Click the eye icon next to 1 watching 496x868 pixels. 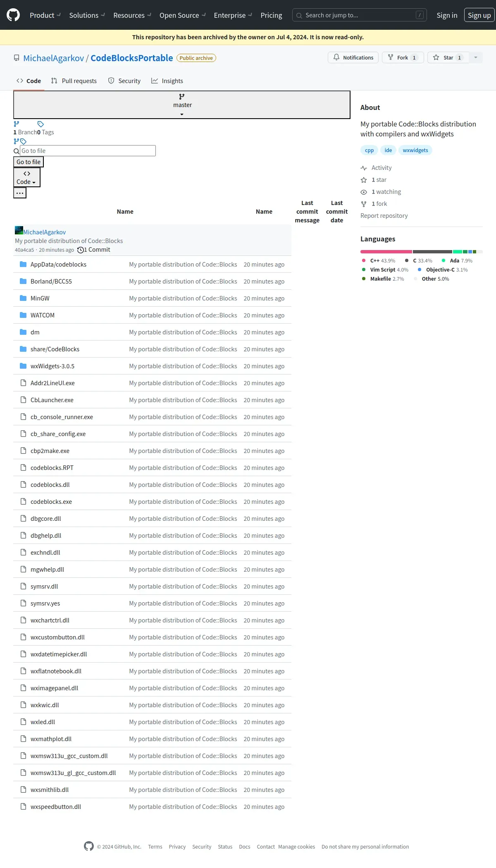(364, 192)
